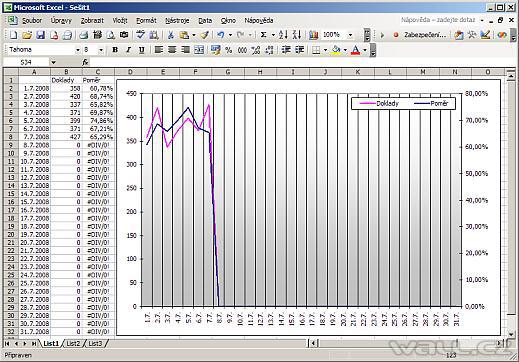Click the Zabezpečení... security button
This screenshot has height=362, width=519.
[x=425, y=35]
